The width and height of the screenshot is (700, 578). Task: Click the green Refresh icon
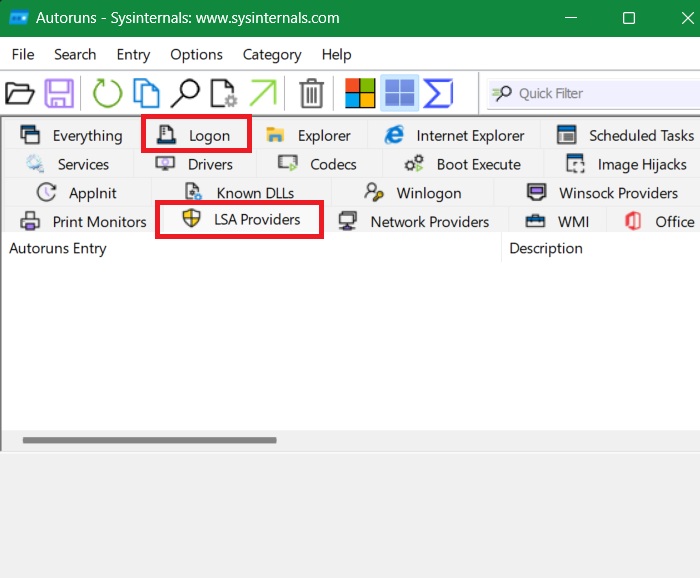coord(107,93)
